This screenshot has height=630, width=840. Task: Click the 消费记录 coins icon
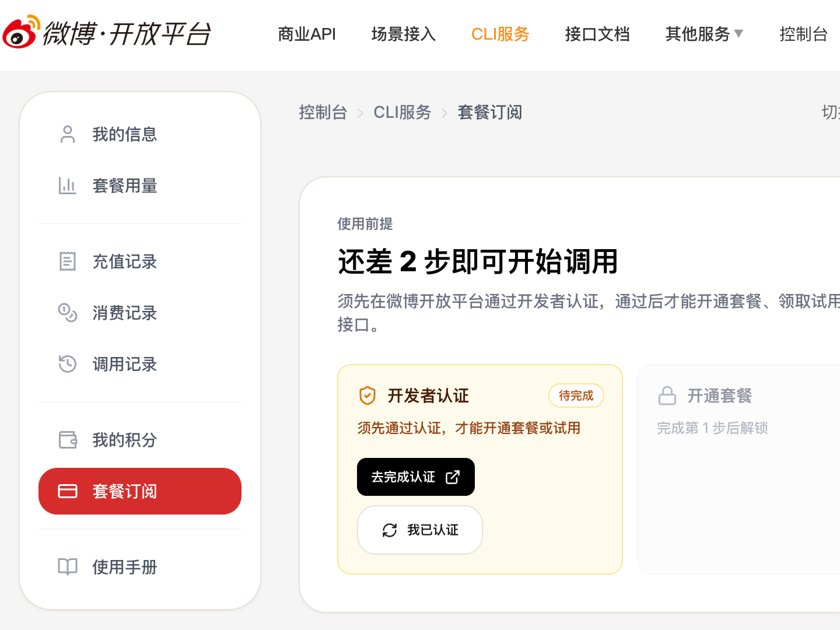[68, 313]
